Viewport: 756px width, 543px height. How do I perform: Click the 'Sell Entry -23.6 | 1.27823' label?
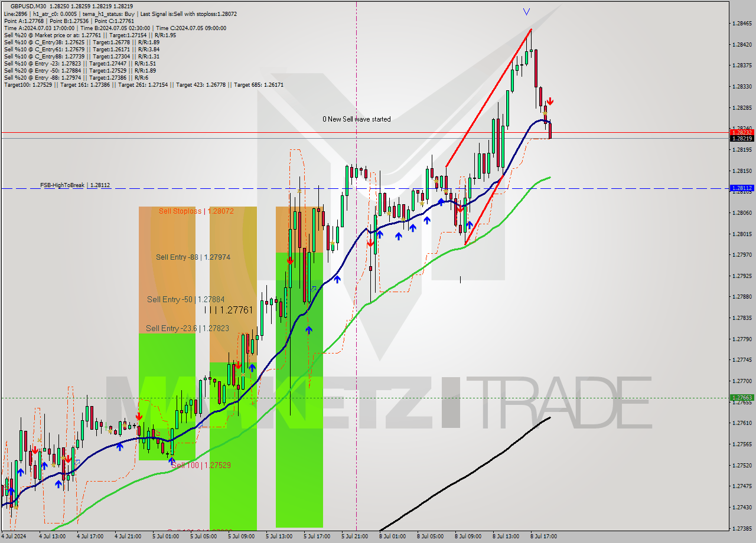(188, 329)
